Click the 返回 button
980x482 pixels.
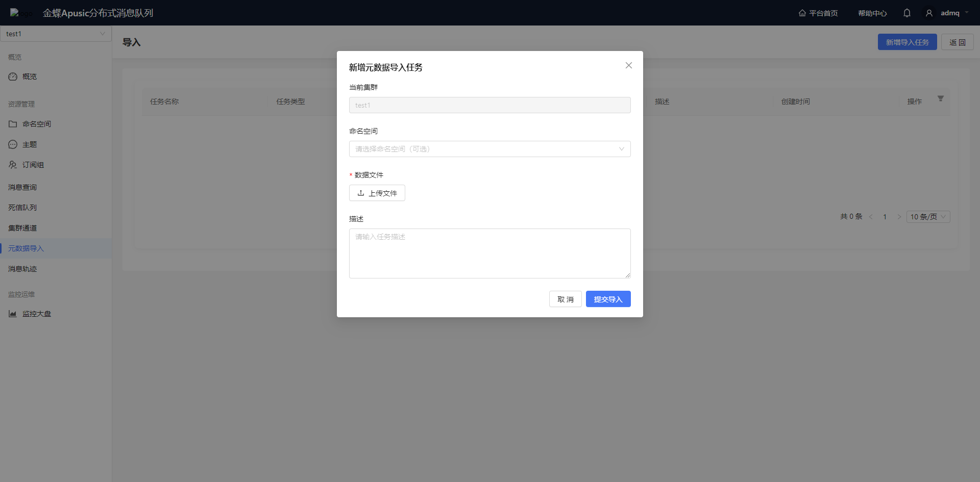957,42
